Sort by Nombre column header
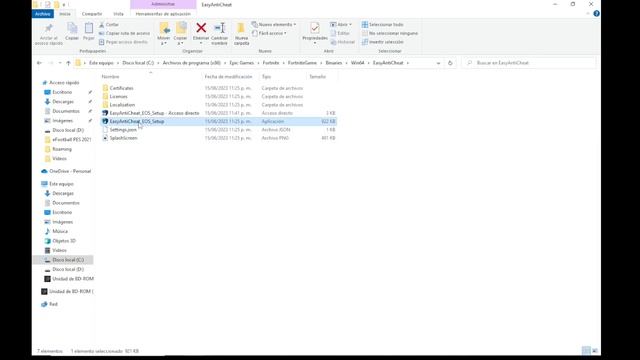 pos(110,77)
